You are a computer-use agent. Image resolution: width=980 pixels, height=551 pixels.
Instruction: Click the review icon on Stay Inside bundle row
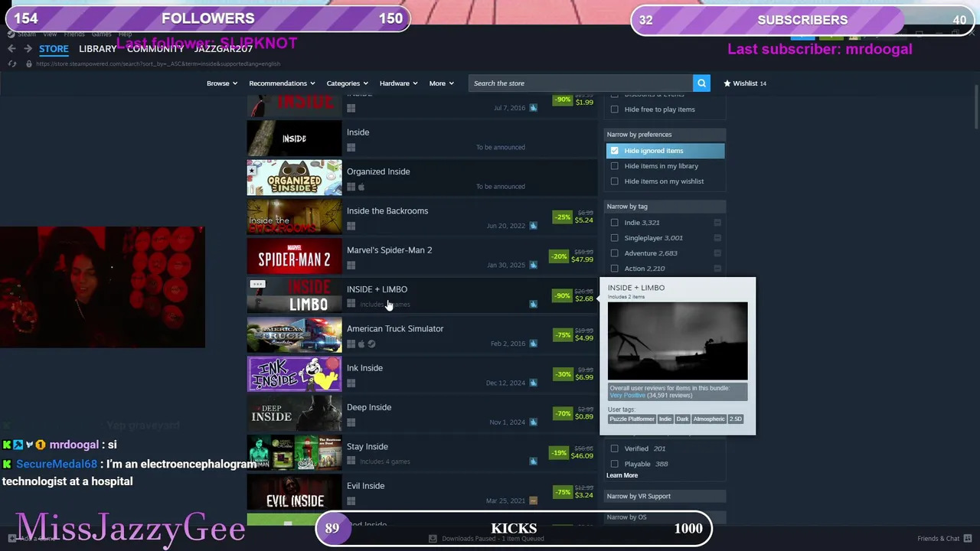tap(533, 461)
